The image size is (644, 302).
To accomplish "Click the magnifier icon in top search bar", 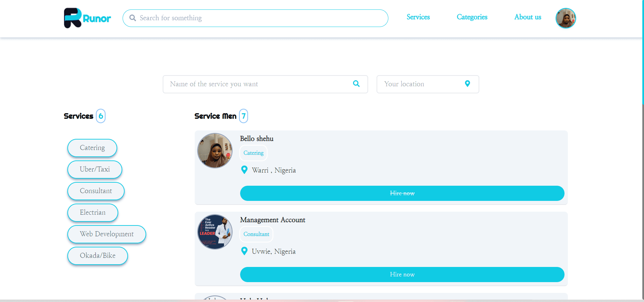I will [133, 18].
